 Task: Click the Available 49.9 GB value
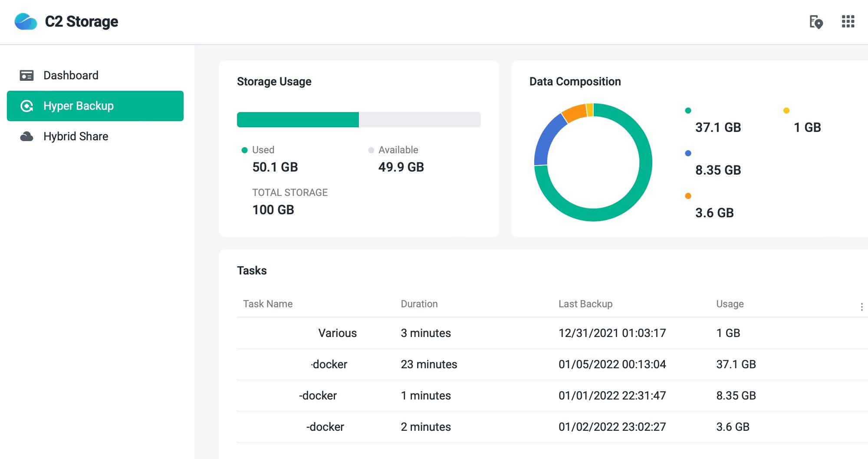[401, 167]
